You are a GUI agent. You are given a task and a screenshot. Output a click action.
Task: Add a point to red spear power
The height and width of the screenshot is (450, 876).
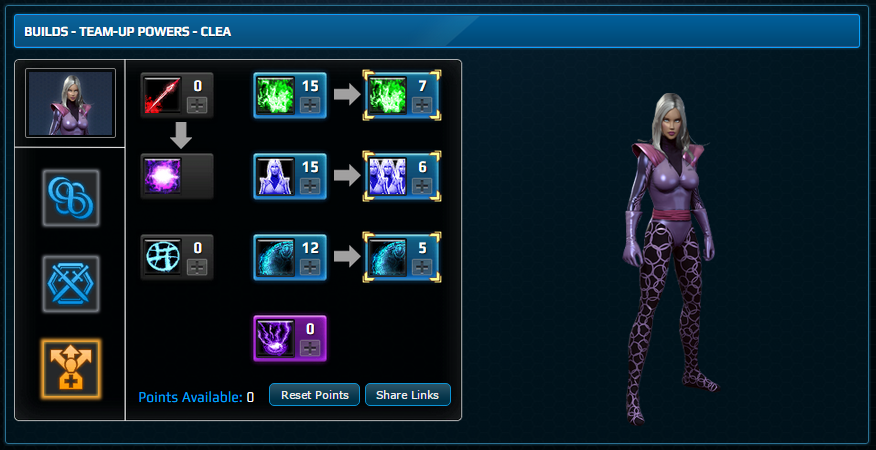(x=197, y=105)
